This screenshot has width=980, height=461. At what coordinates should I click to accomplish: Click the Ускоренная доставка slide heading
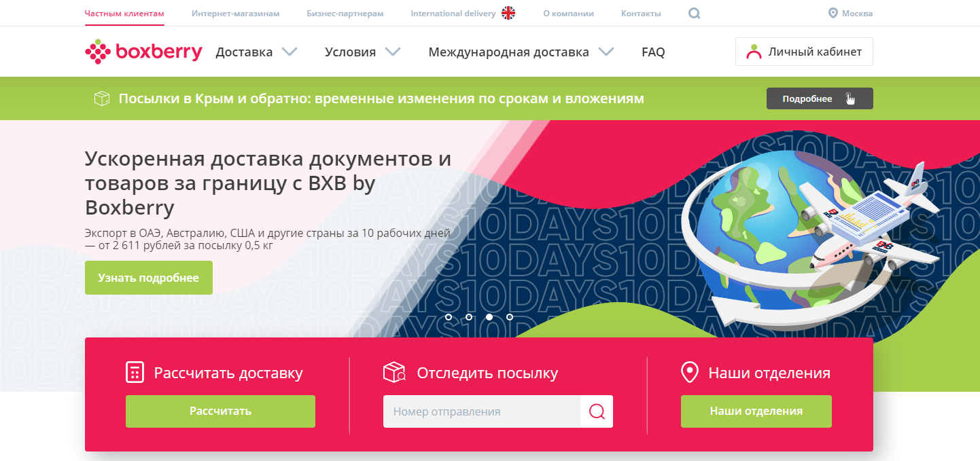pyautogui.click(x=268, y=183)
